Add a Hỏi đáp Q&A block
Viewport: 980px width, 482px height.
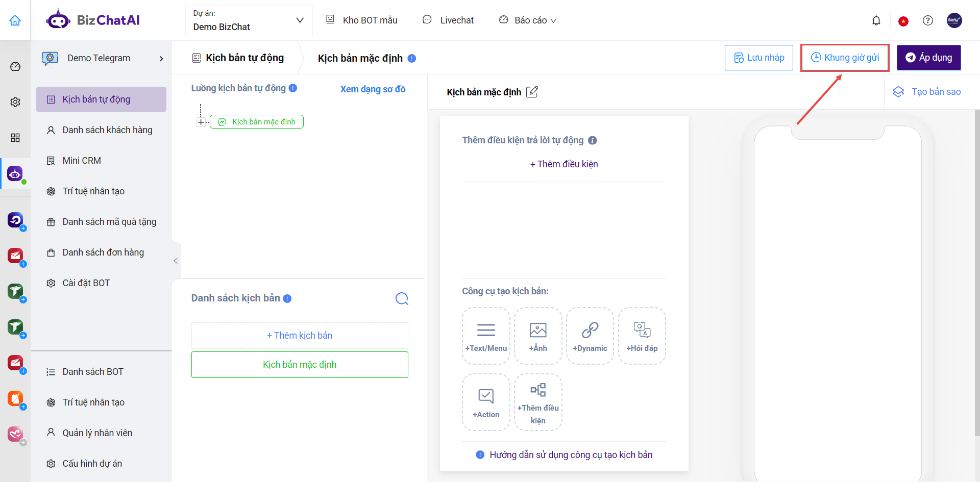coord(642,336)
